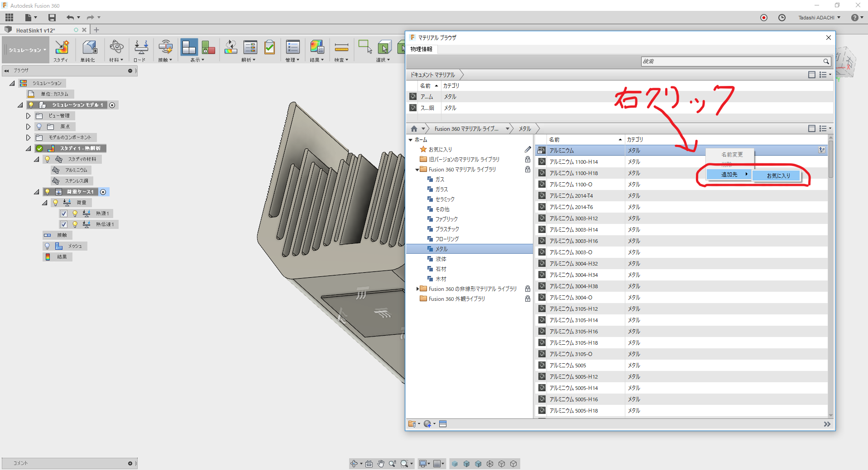Select the shaded solid cube visual style
The image size is (868, 470).
tap(455, 464)
